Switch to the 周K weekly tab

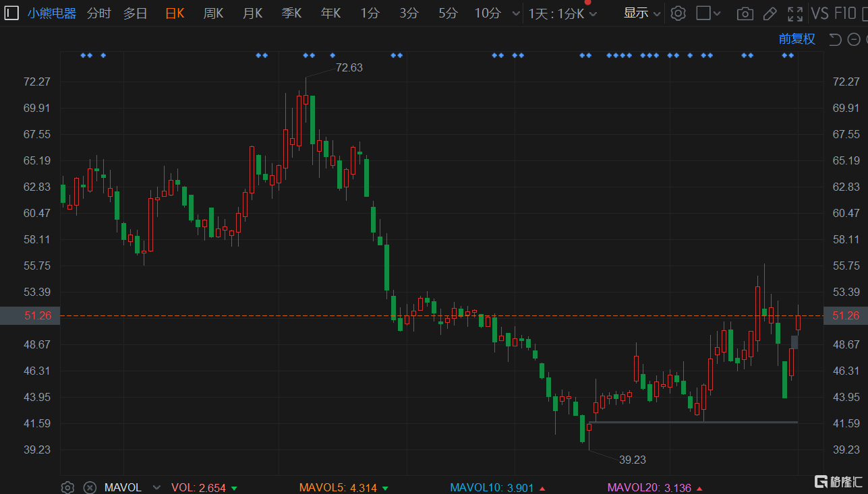point(213,13)
